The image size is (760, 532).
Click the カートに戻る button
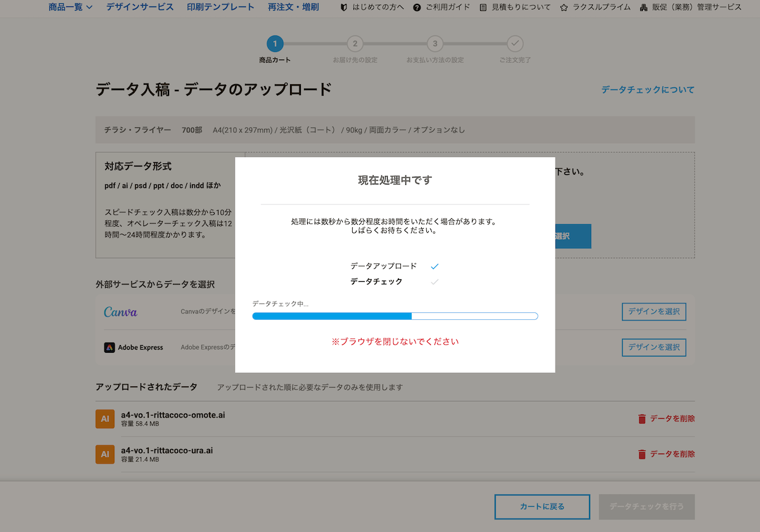542,507
